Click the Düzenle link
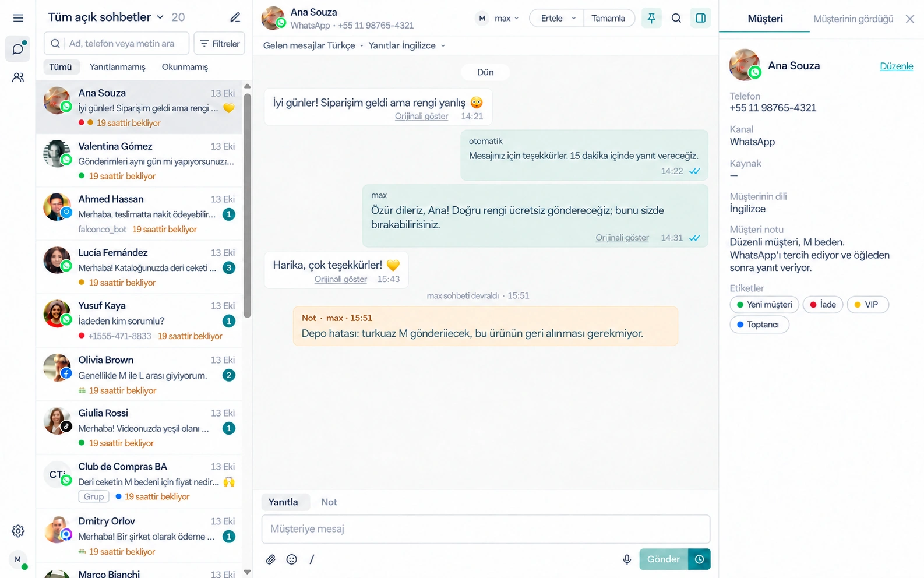Image resolution: width=924 pixels, height=578 pixels. pyautogui.click(x=896, y=66)
